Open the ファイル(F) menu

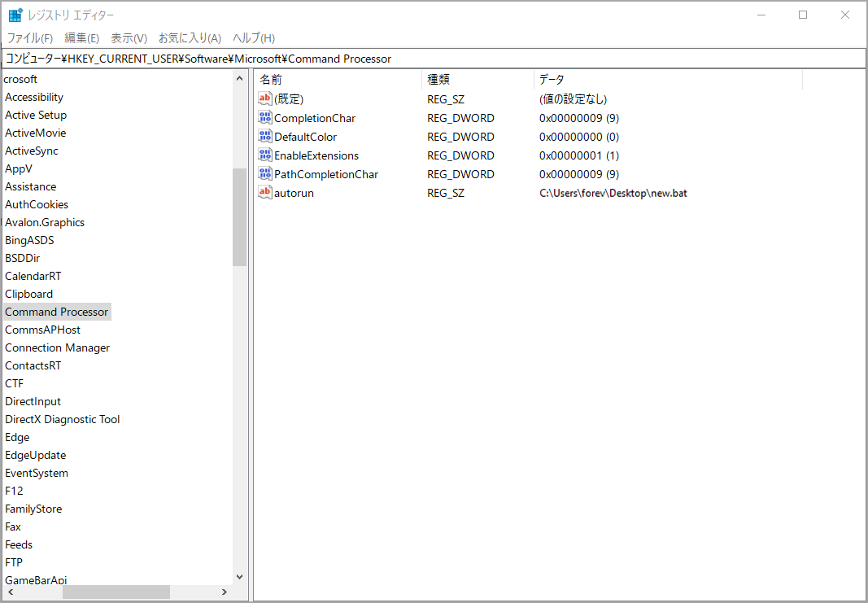click(x=30, y=38)
